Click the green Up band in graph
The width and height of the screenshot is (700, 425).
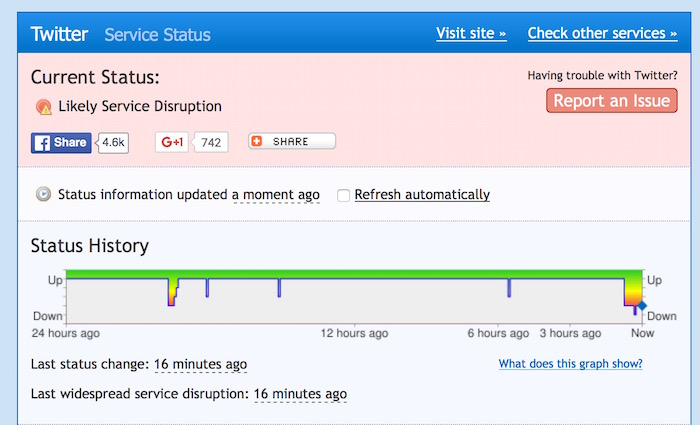tap(400, 274)
